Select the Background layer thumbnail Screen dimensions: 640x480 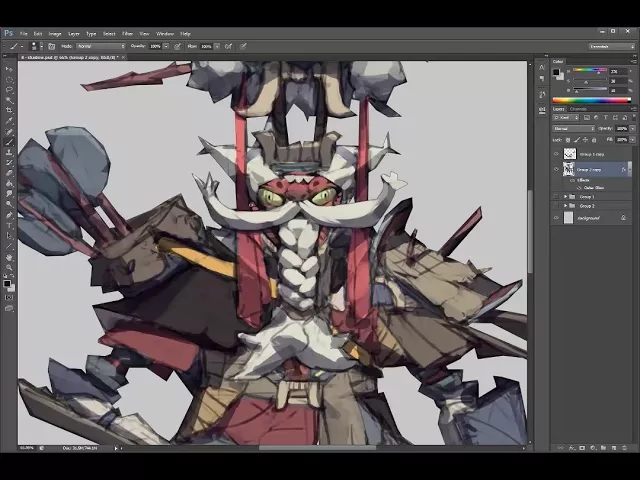coord(569,218)
